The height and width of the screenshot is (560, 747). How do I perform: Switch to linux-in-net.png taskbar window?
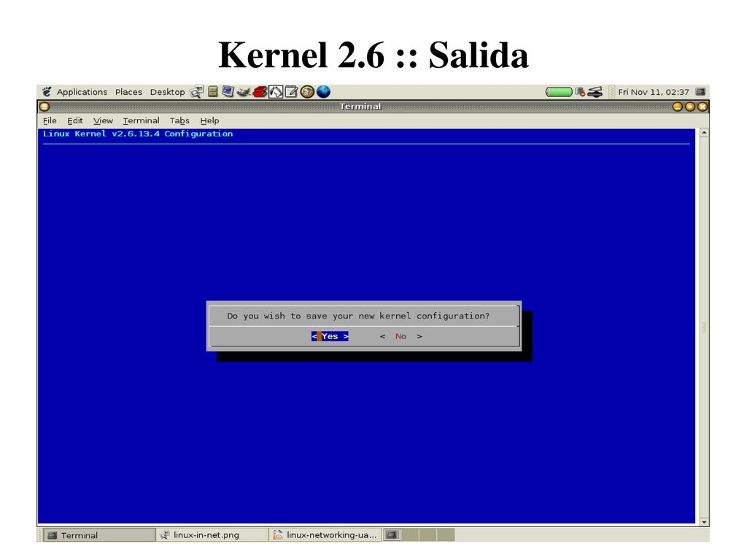click(x=212, y=534)
